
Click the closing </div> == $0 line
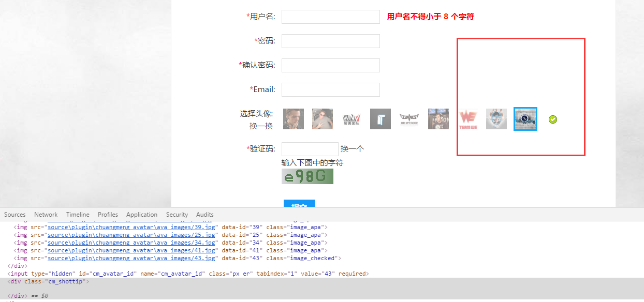click(27, 296)
